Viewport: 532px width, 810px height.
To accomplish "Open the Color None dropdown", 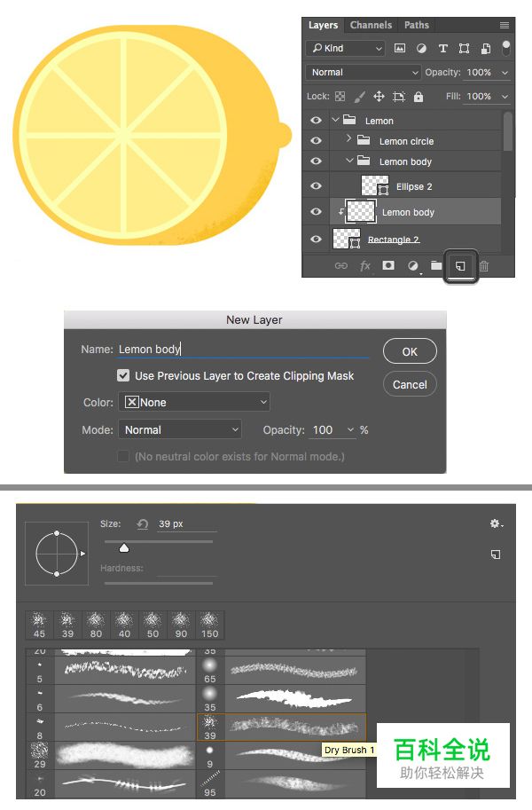I will point(193,403).
